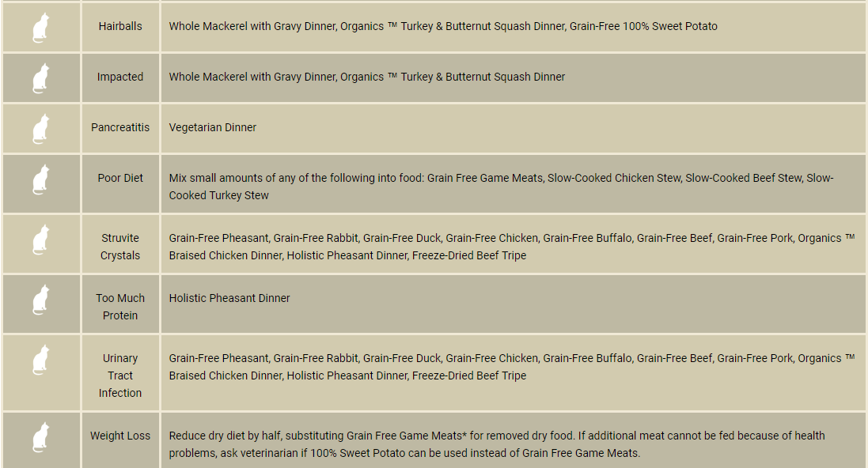Image resolution: width=868 pixels, height=468 pixels.
Task: Click the cat icon in the Hairballs row
Action: pyautogui.click(x=41, y=28)
